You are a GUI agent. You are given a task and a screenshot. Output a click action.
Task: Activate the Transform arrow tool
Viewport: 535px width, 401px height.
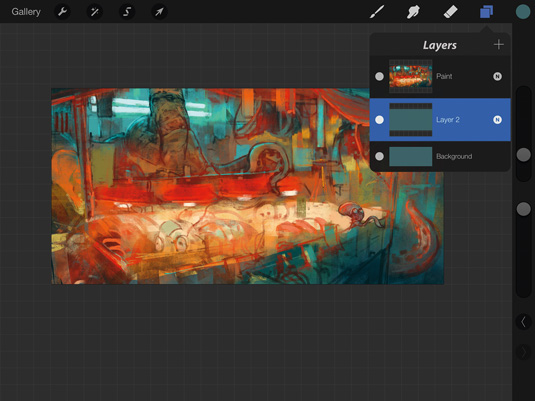click(159, 12)
